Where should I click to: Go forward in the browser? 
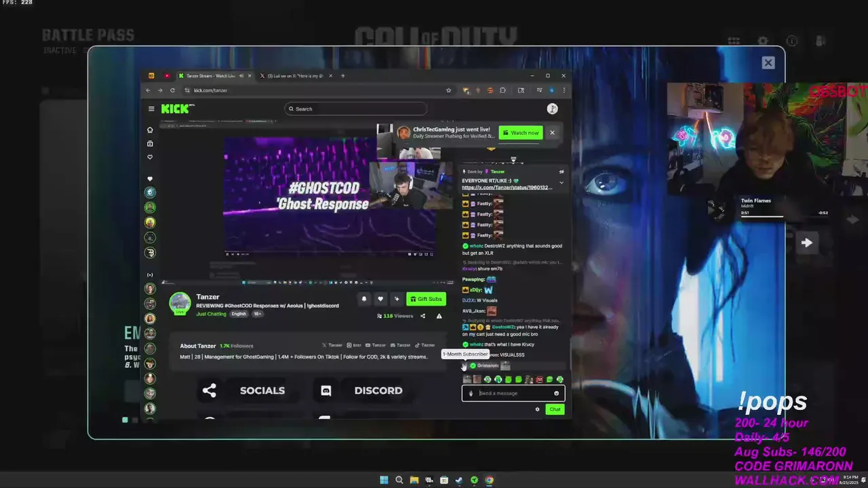(x=160, y=90)
